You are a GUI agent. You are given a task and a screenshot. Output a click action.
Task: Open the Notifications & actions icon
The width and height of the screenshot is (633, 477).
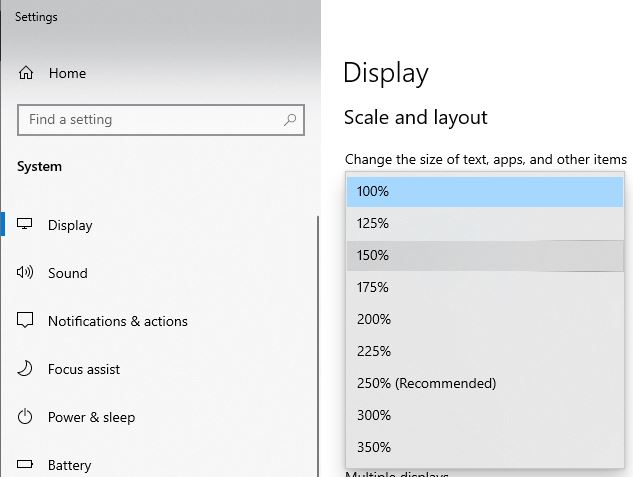pyautogui.click(x=26, y=321)
